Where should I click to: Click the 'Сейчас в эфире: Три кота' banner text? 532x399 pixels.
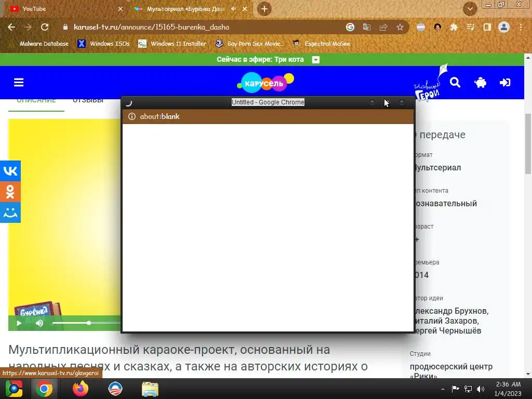pyautogui.click(x=260, y=60)
